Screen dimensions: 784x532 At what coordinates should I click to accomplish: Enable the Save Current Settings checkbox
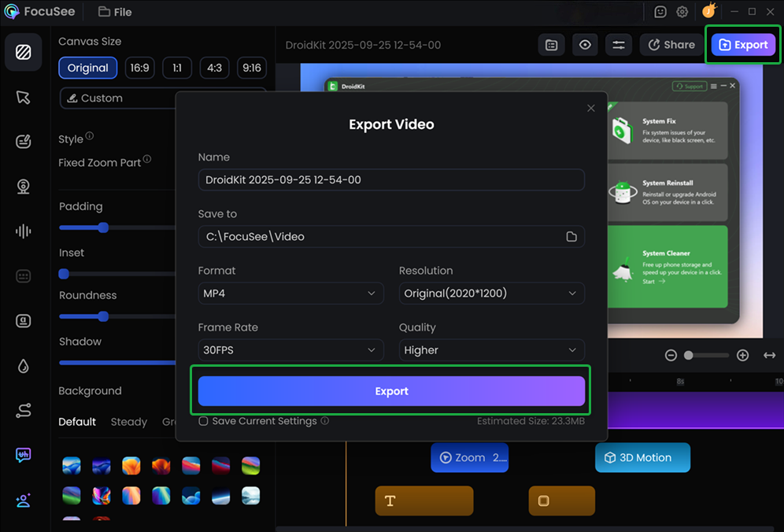(204, 421)
